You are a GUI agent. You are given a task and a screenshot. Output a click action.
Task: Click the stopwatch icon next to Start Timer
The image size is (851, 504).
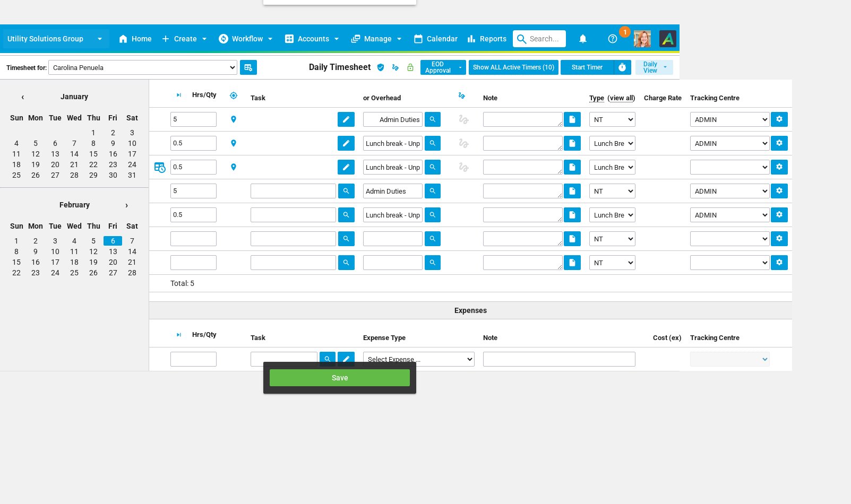pos(622,67)
